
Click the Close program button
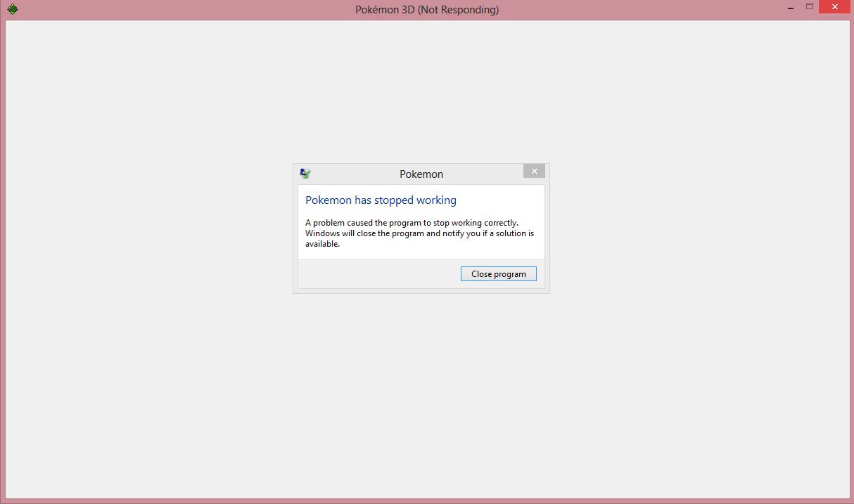coord(498,273)
